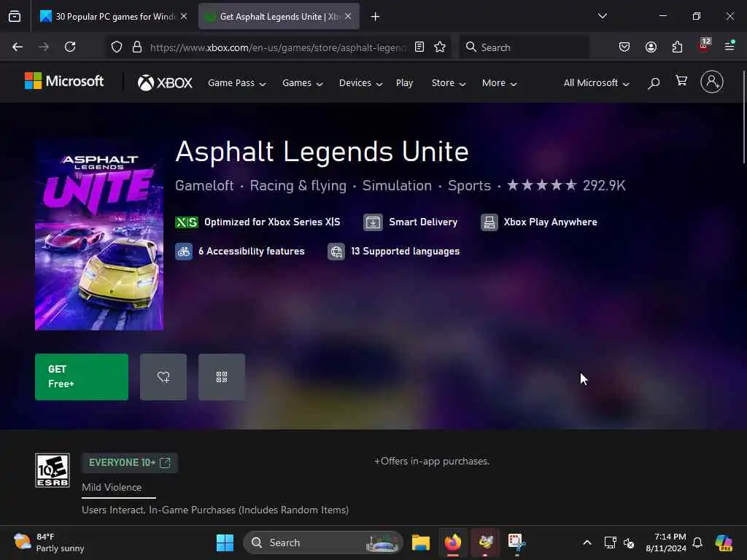Expand Game Pass menu
747x560 pixels.
pyautogui.click(x=237, y=83)
